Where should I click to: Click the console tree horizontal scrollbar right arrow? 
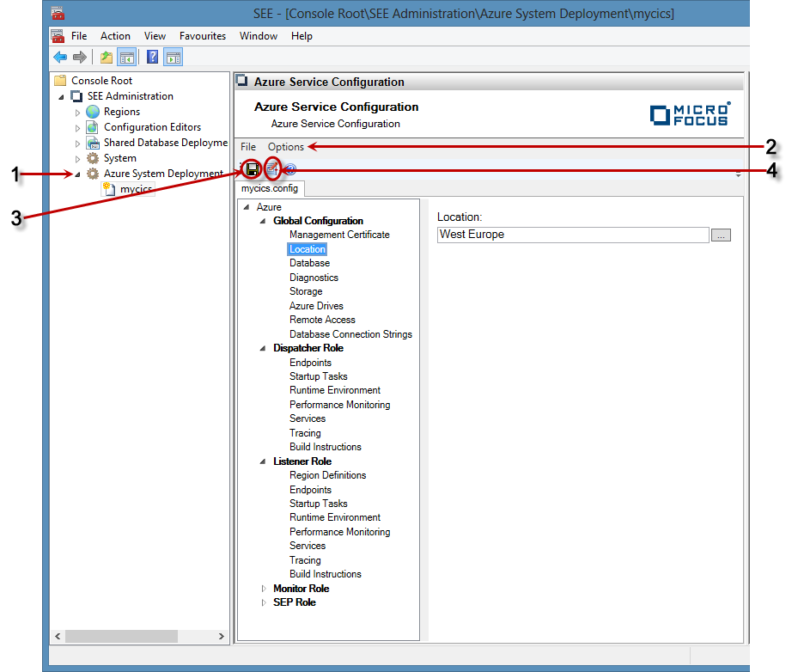click(x=222, y=637)
